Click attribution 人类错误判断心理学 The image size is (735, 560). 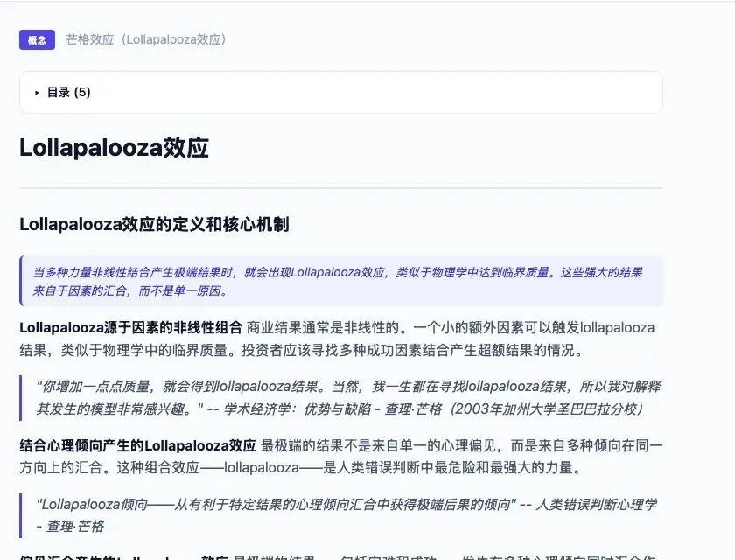(596, 505)
